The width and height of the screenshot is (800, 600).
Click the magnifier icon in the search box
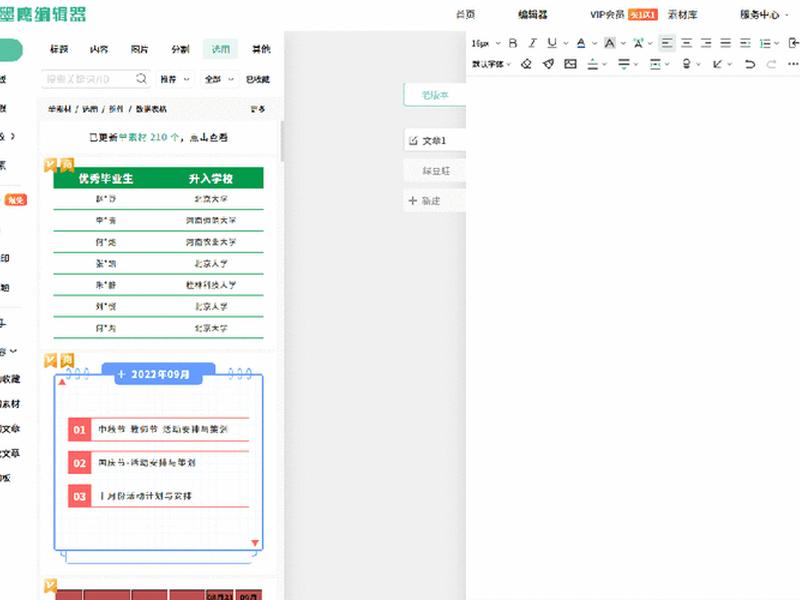point(141,79)
